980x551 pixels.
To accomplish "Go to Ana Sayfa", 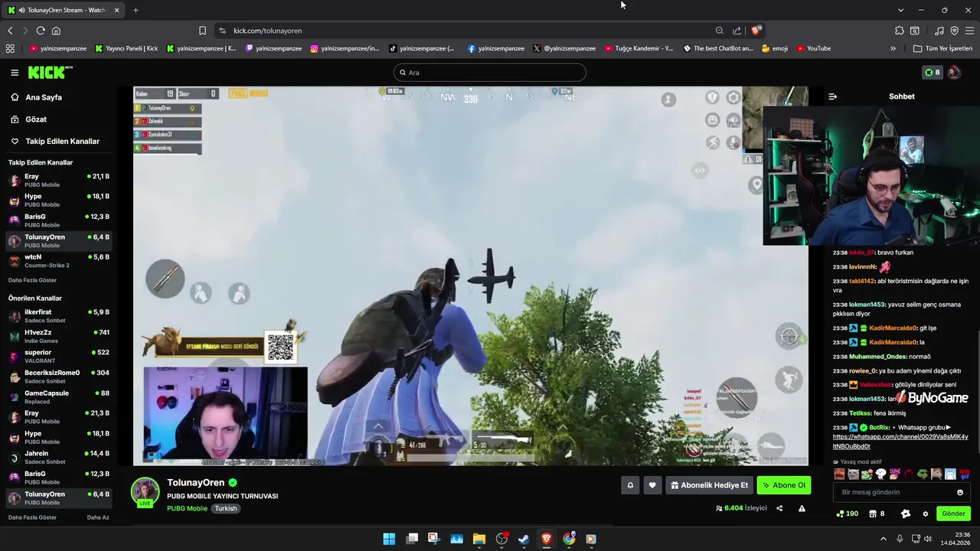I will point(36,97).
